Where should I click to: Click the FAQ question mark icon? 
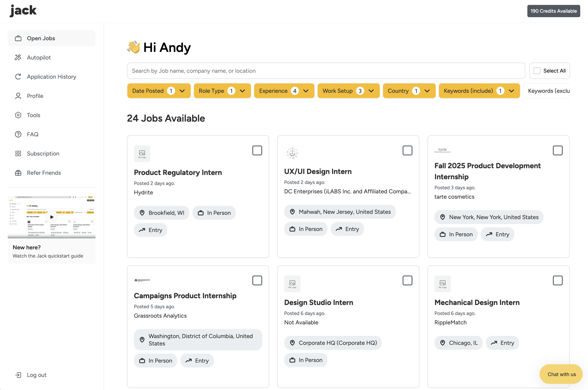18,134
